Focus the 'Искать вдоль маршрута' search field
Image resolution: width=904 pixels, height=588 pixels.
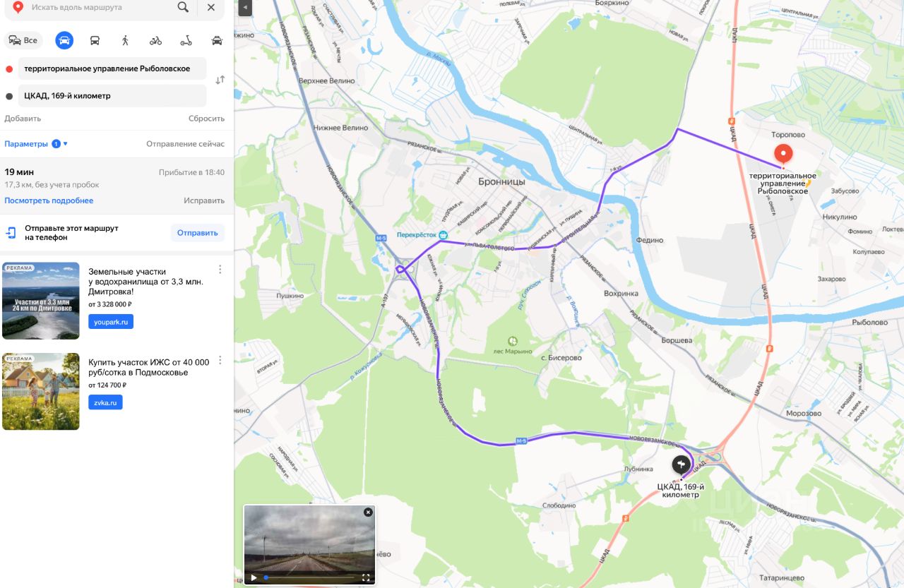99,7
